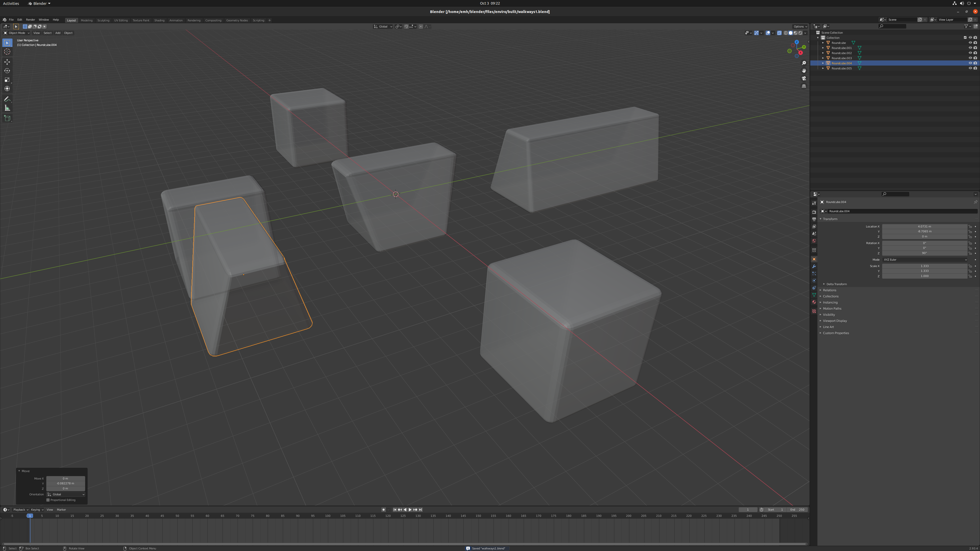Open the Material properties tab
This screenshot has height=551, width=980.
[x=814, y=302]
